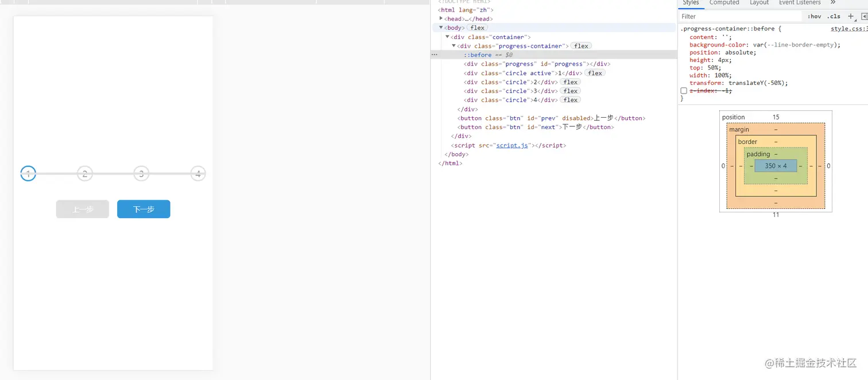
Task: Click the padding label in box model
Action: 758,154
